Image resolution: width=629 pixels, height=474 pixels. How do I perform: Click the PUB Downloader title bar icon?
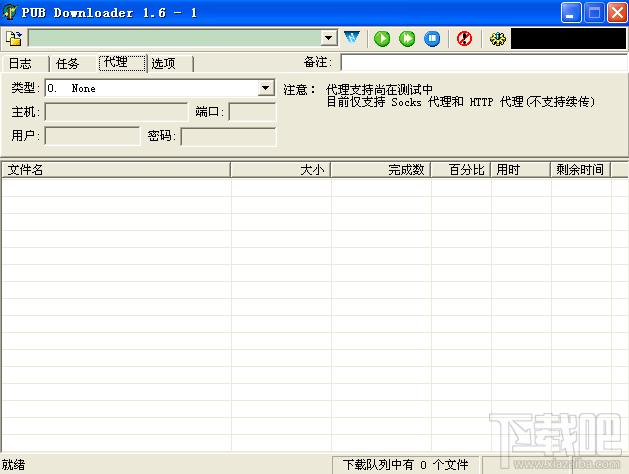click(9, 12)
